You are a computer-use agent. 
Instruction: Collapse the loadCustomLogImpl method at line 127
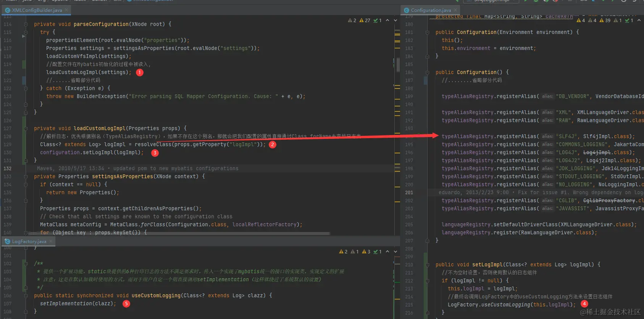pyautogui.click(x=26, y=128)
